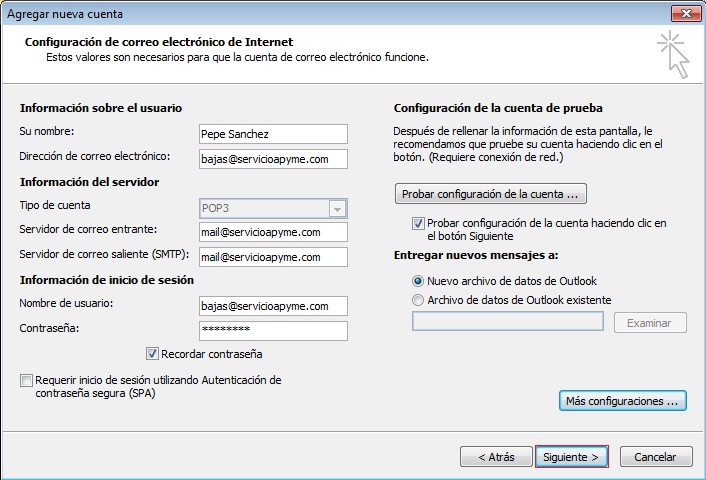
Task: Click the cursor wizard icon in header
Action: point(673,54)
